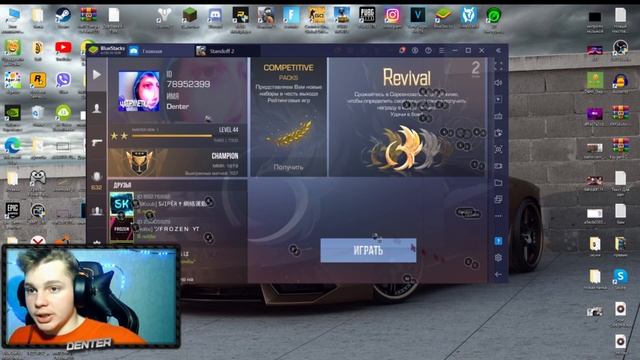The width and height of the screenshot is (640, 360).
Task: Open media folder in BlueStacks sidebar
Action: click(x=498, y=182)
